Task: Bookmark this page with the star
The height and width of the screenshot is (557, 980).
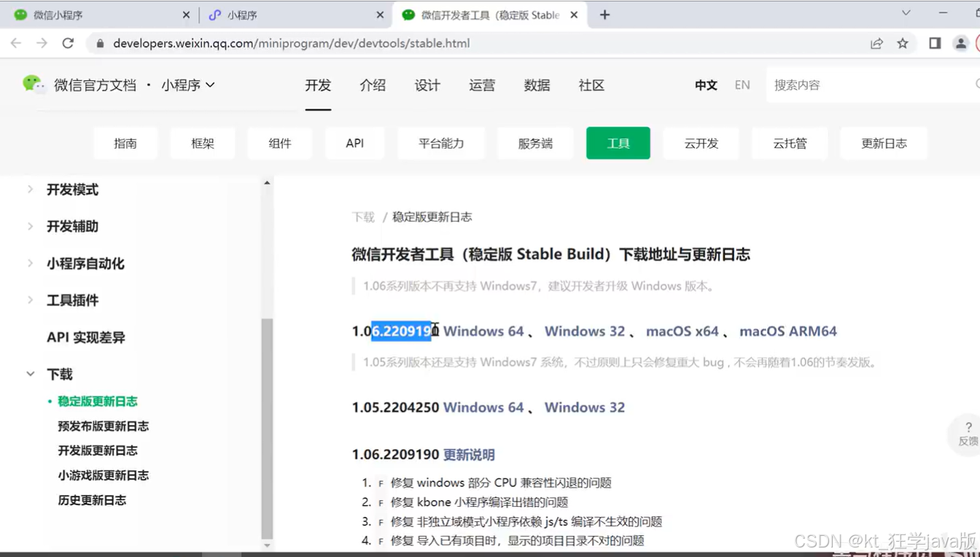Action: (x=903, y=44)
